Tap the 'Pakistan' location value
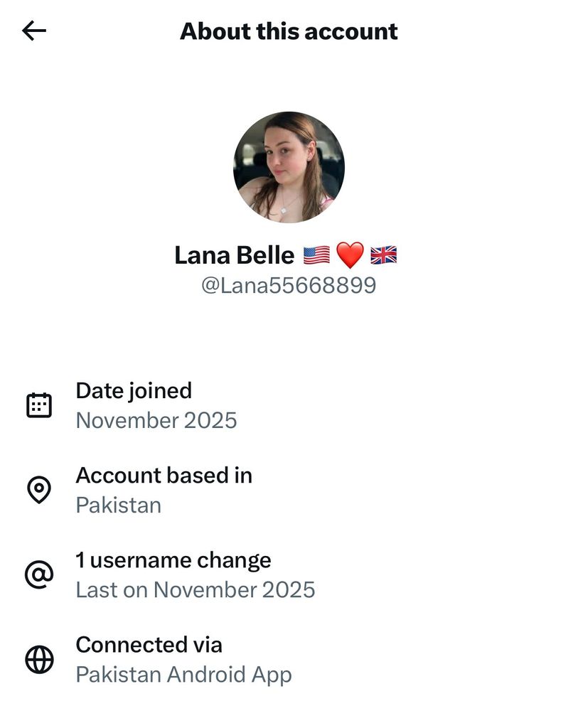This screenshot has height=728, width=578. tap(119, 505)
